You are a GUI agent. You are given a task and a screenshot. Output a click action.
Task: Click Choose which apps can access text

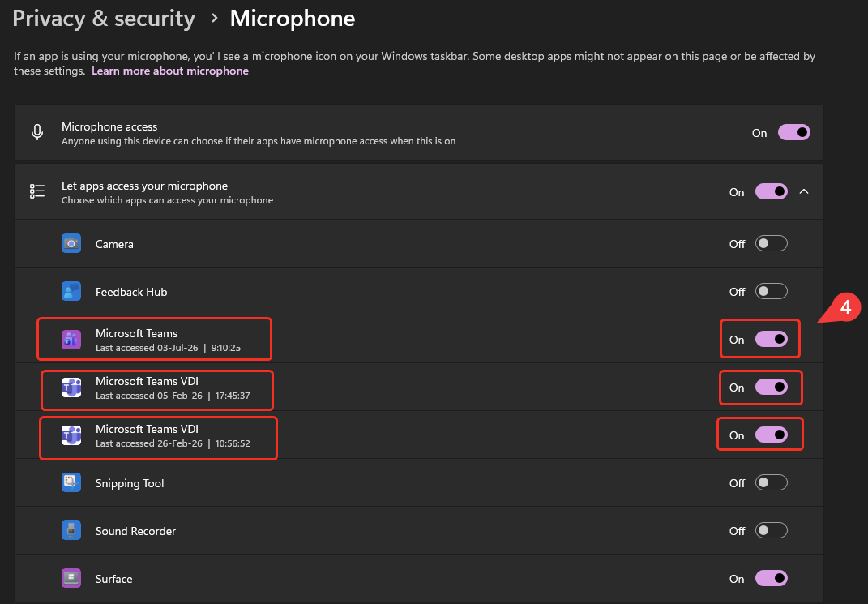click(167, 200)
